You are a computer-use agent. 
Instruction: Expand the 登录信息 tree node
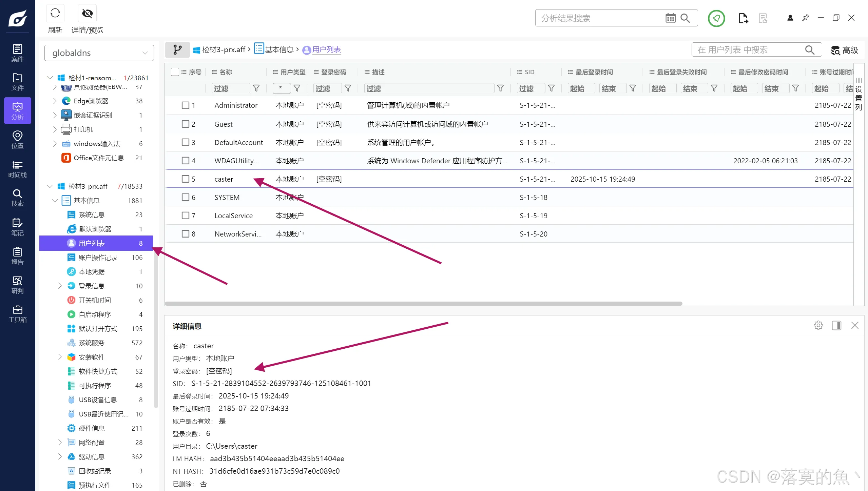pyautogui.click(x=60, y=286)
